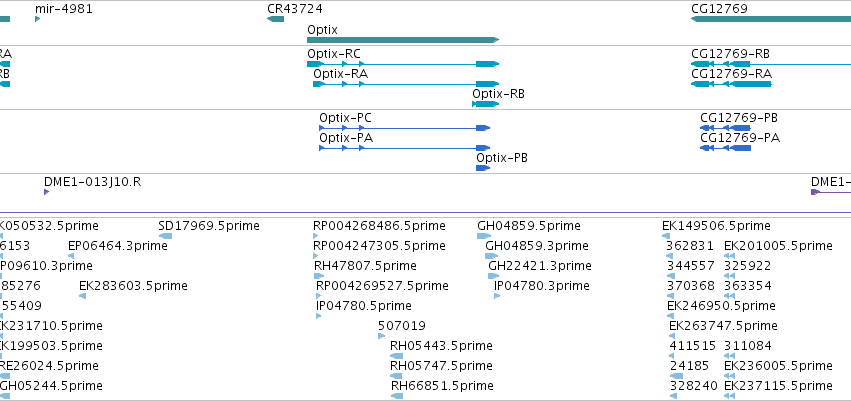Screen dimensions: 851x401
Task: Click the RH66851.5prime EST feature
Action: [397, 396]
